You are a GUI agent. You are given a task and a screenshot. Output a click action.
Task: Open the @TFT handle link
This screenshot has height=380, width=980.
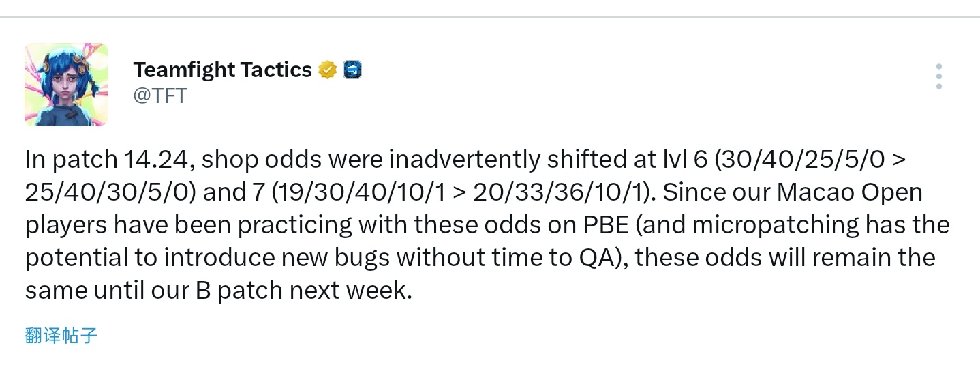click(160, 96)
